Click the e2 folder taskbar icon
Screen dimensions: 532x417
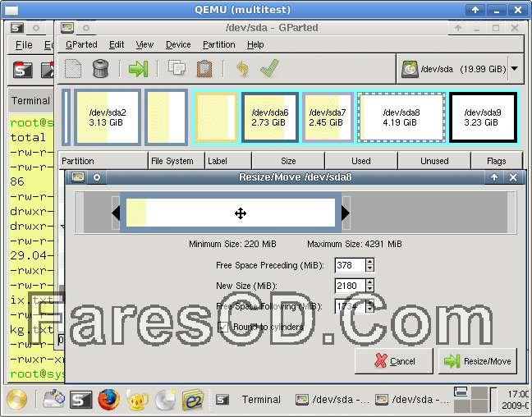coord(193,400)
